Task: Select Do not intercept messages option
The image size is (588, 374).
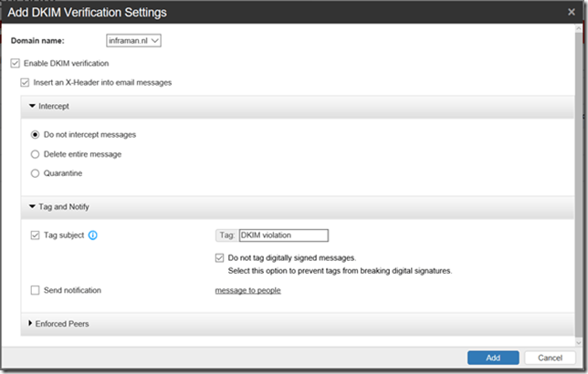Action: [x=36, y=134]
